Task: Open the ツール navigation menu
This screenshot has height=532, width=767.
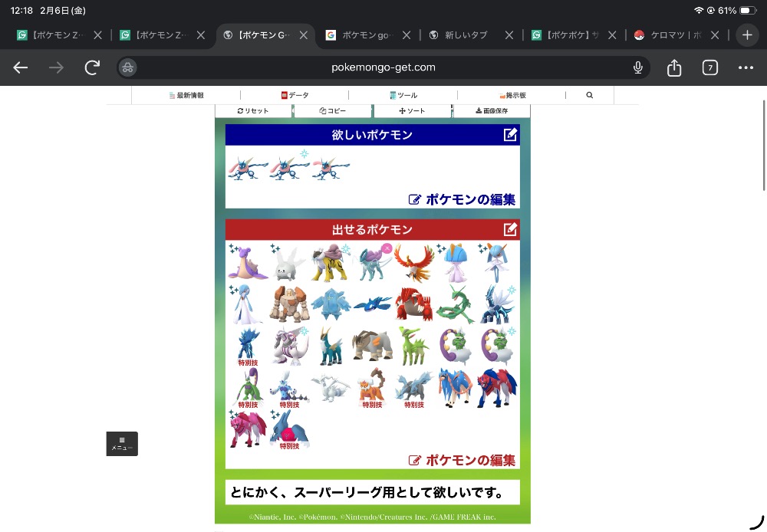Action: 403,95
